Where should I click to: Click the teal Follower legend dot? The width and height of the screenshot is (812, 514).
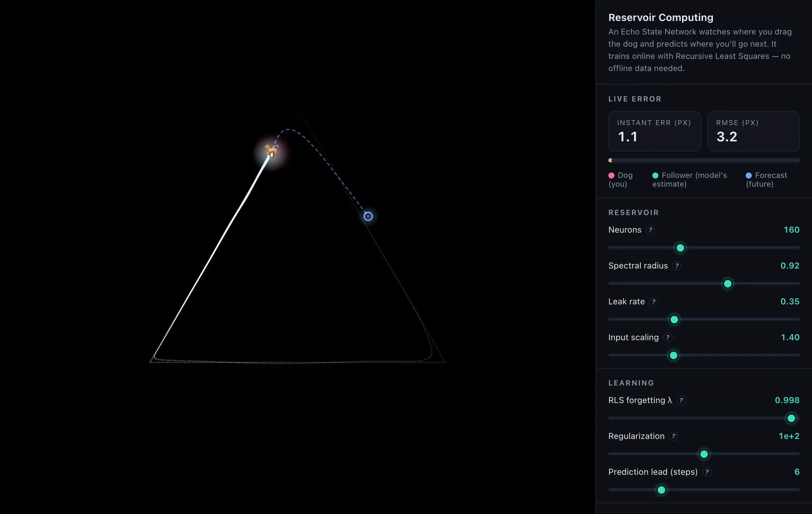655,176
